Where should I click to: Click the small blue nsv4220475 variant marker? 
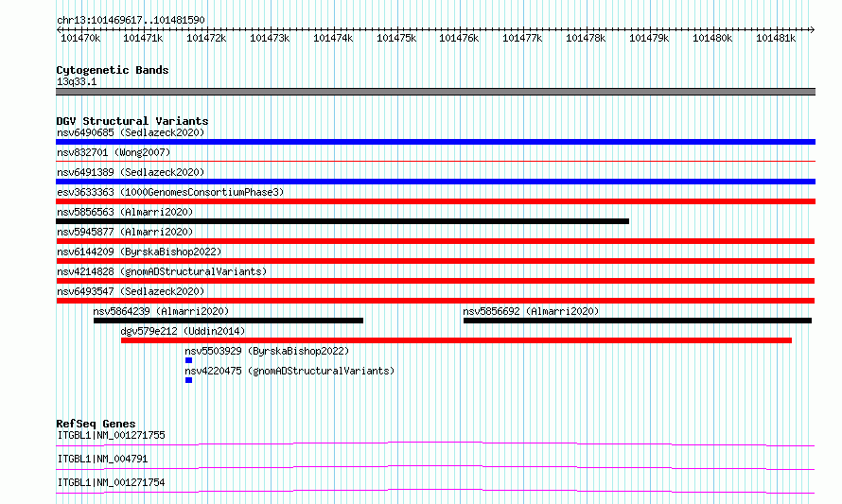[x=188, y=380]
